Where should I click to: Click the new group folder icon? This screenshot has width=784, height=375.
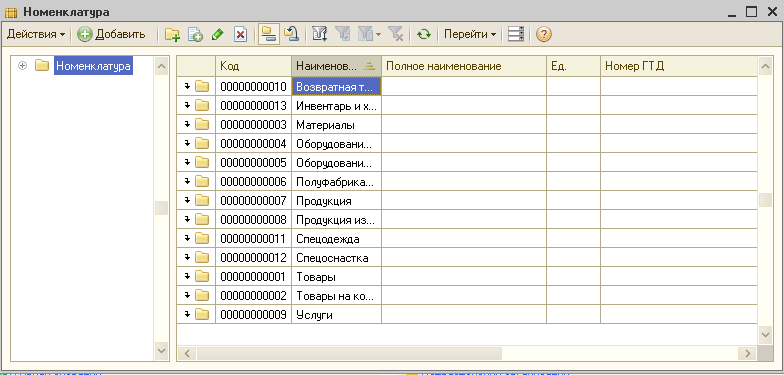click(172, 34)
